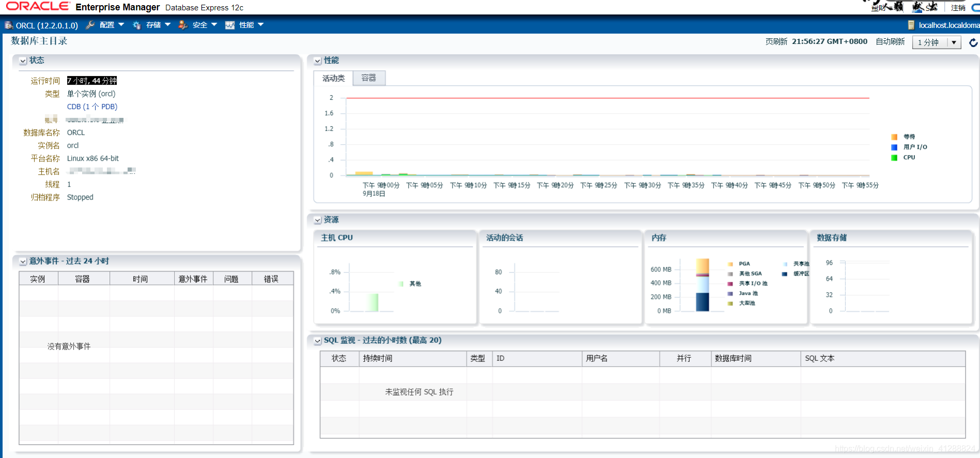
Task: Click the 数据库时间 column header
Action: 756,359
